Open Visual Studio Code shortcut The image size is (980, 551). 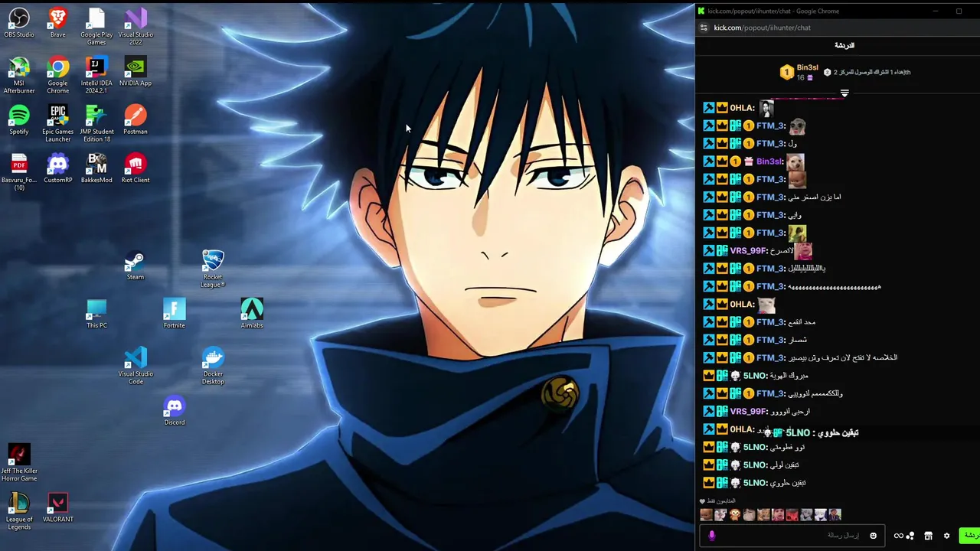[x=136, y=366]
